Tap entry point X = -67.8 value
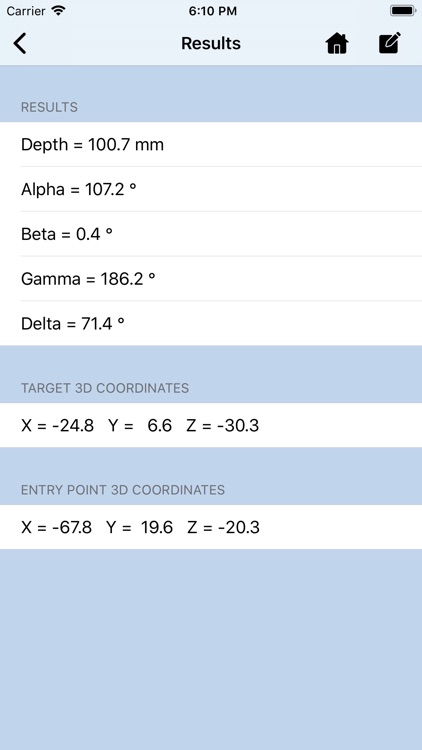Screen dimensions: 422x750 (x=56, y=527)
